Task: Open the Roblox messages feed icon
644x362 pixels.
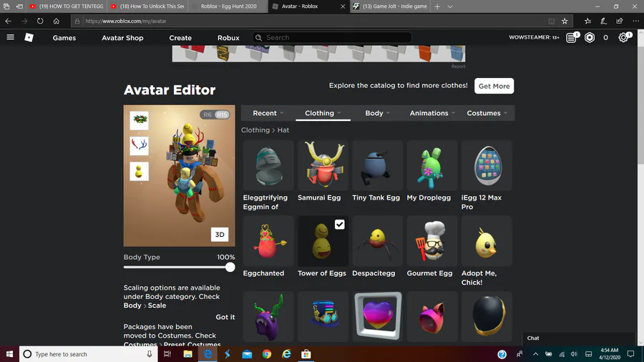Action: [571, 37]
